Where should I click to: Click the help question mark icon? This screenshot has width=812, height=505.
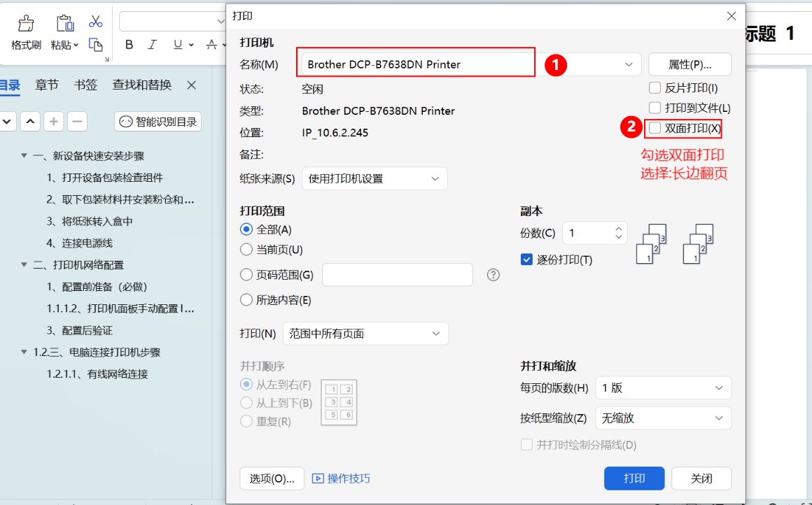pos(493,275)
